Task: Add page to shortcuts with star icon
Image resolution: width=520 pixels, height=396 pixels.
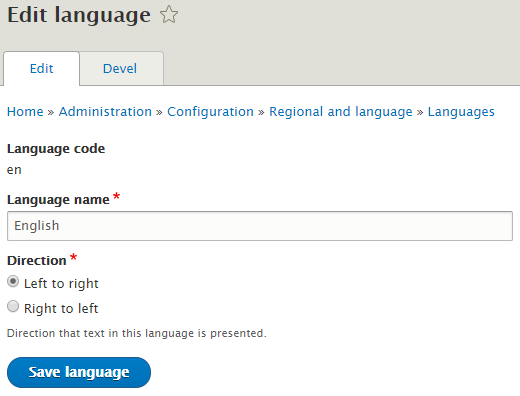Action: [x=169, y=15]
